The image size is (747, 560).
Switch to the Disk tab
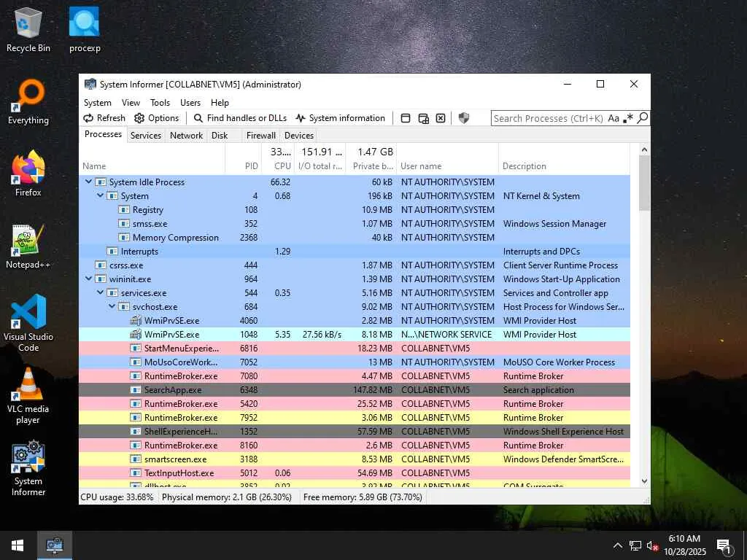(220, 135)
